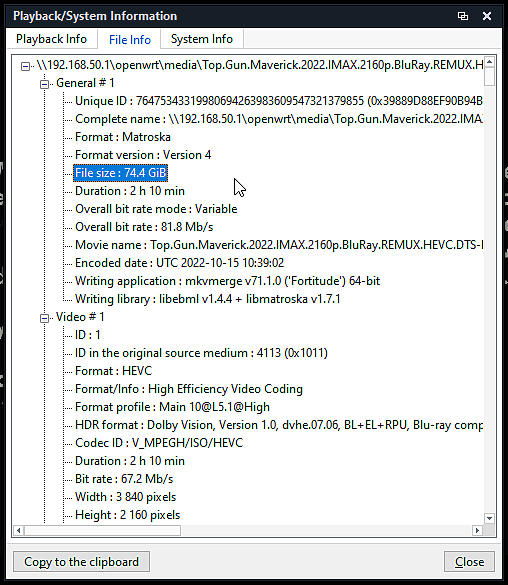The width and height of the screenshot is (508, 585).
Task: Select the 'Format version : Version 4' row
Action: [143, 155]
